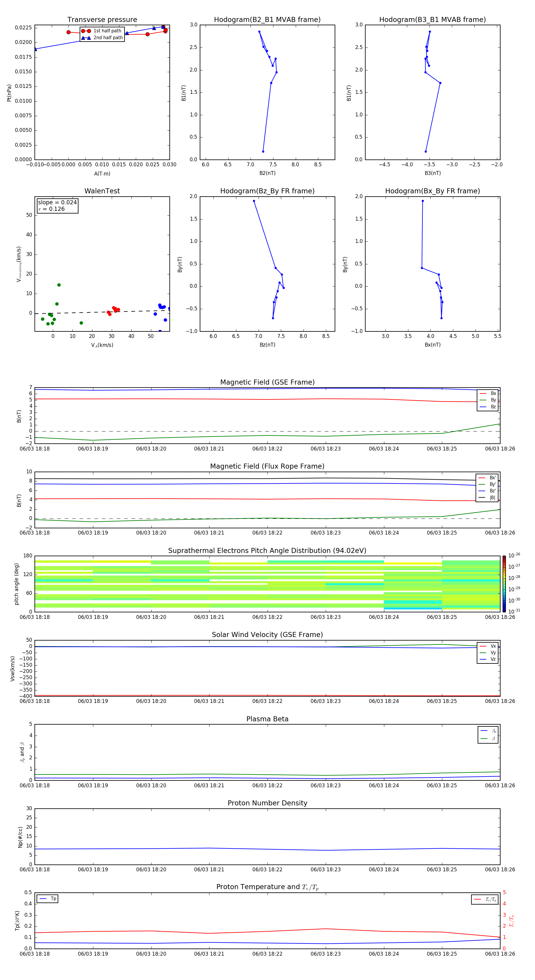Click the Bz' legend entry in Flux Rope panel
Screen dimensions: 535x980
click(487, 491)
